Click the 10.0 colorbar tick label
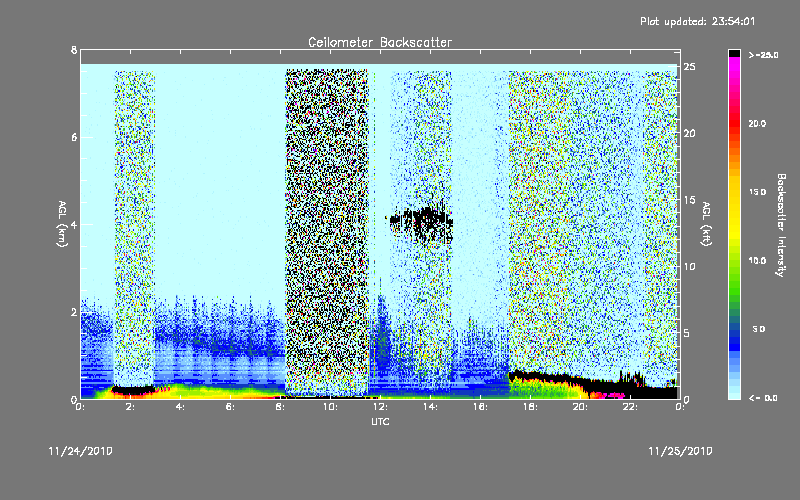Screen dimensions: 800x500 tap(757, 261)
